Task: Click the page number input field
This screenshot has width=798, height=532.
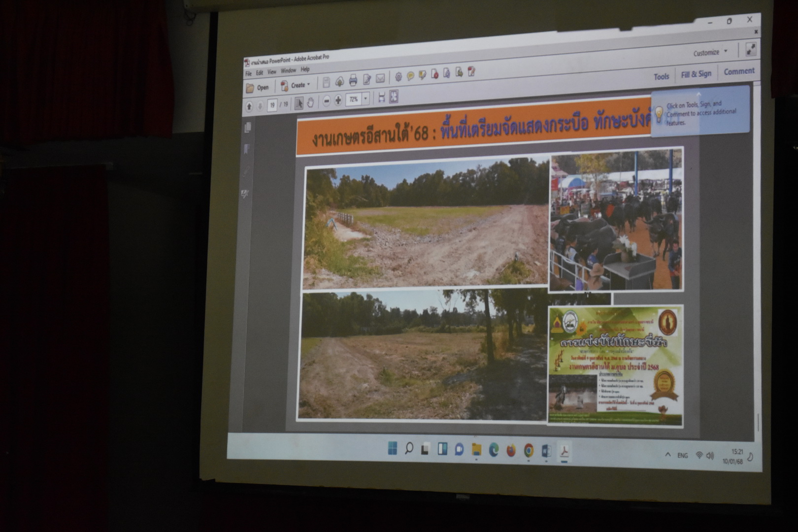Action: click(x=272, y=105)
